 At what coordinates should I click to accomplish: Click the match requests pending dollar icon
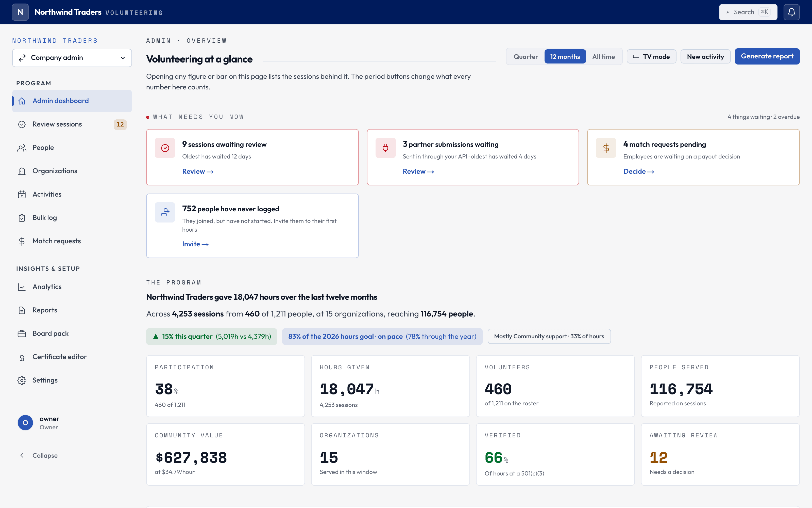(x=606, y=148)
